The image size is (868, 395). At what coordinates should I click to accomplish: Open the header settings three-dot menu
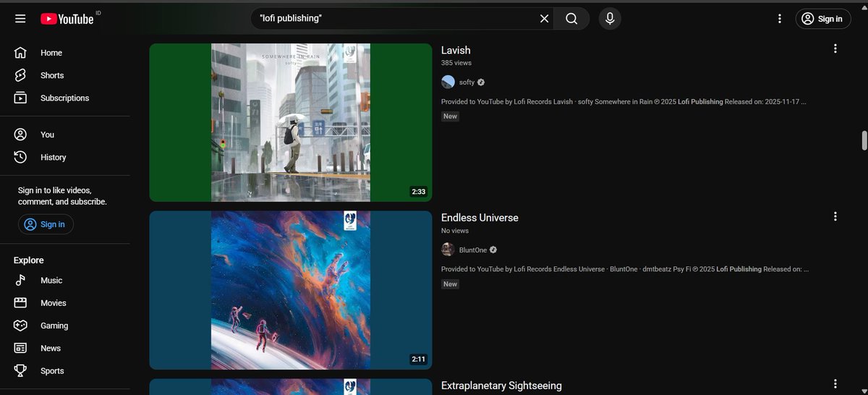(779, 19)
